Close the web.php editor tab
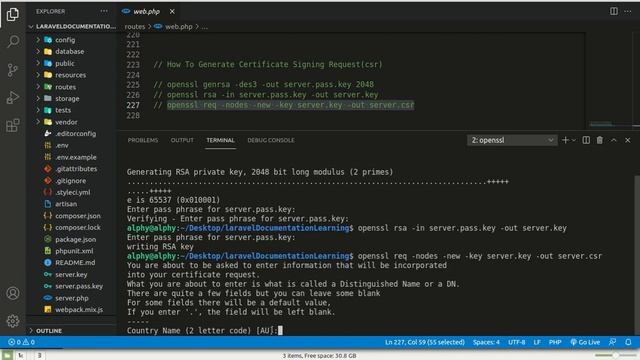This screenshot has width=640, height=360. coord(172,11)
